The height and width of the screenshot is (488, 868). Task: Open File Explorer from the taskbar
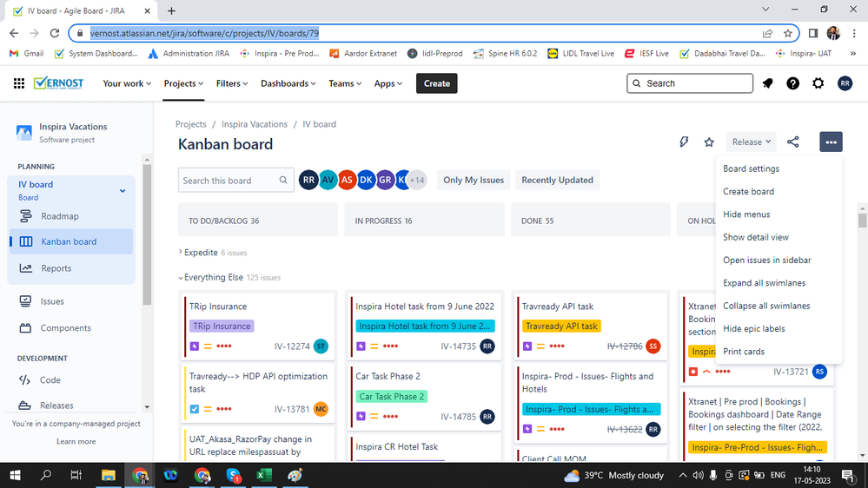[108, 475]
